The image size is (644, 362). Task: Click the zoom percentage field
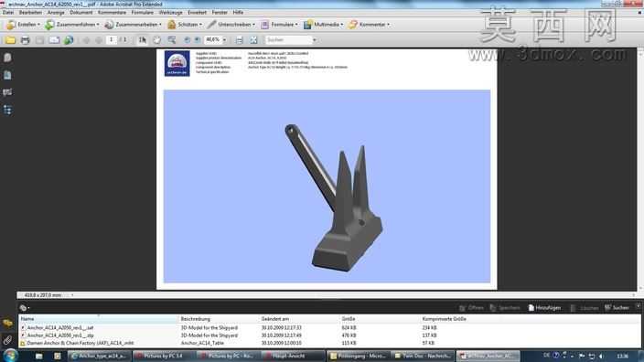coord(213,40)
